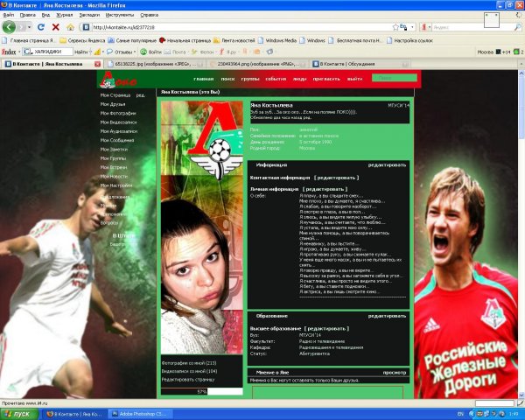Click the Москва +14 weather indicator

click(493, 52)
